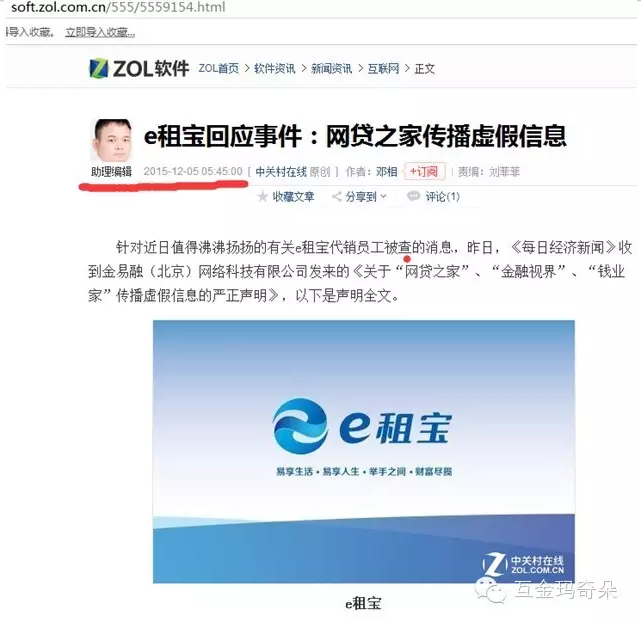
Task: Go to the 软件资讯 breadcrumb
Action: pyautogui.click(x=274, y=68)
